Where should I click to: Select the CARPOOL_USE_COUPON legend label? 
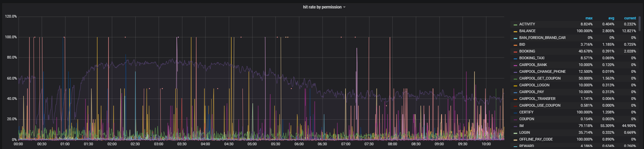540,105
